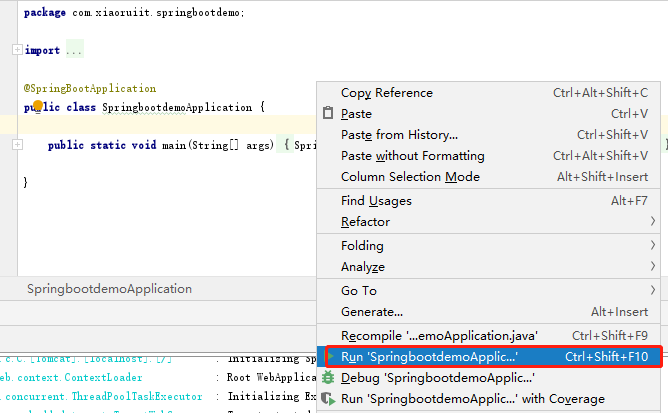Recompile '...emoApplication.java'

pos(489,335)
